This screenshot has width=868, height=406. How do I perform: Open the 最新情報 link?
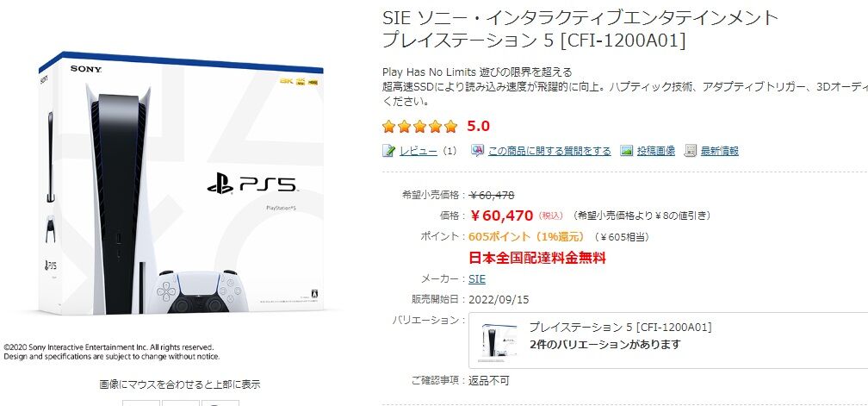tap(720, 151)
